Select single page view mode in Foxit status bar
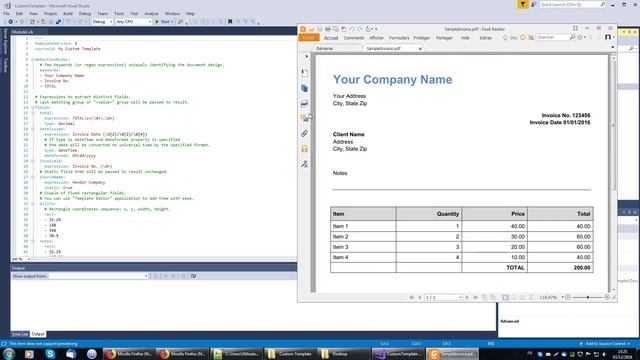Screen dimensions: 640x360 tap(505, 298)
